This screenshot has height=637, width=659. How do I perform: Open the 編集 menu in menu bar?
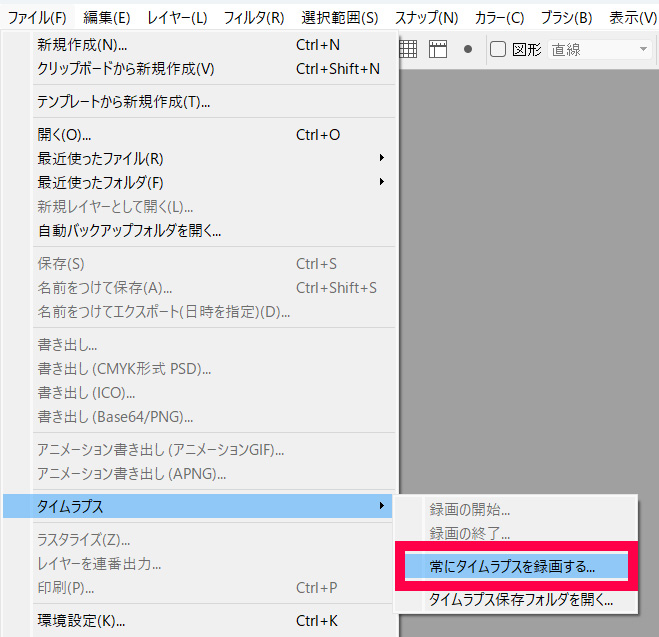[x=107, y=17]
